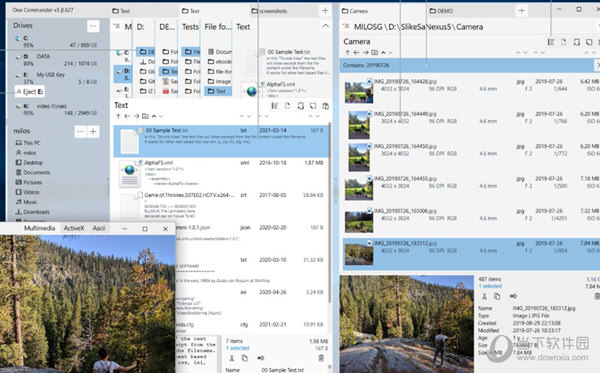Copy the selected file in the Text pane

coord(245,358)
